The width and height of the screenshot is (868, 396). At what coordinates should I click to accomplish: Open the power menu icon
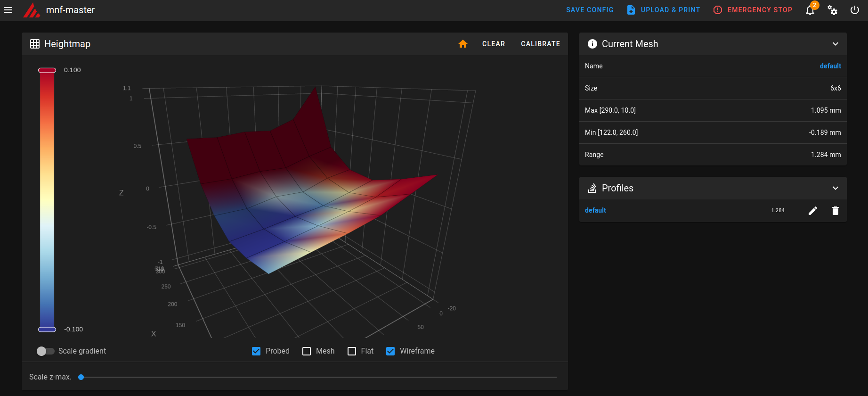click(855, 10)
